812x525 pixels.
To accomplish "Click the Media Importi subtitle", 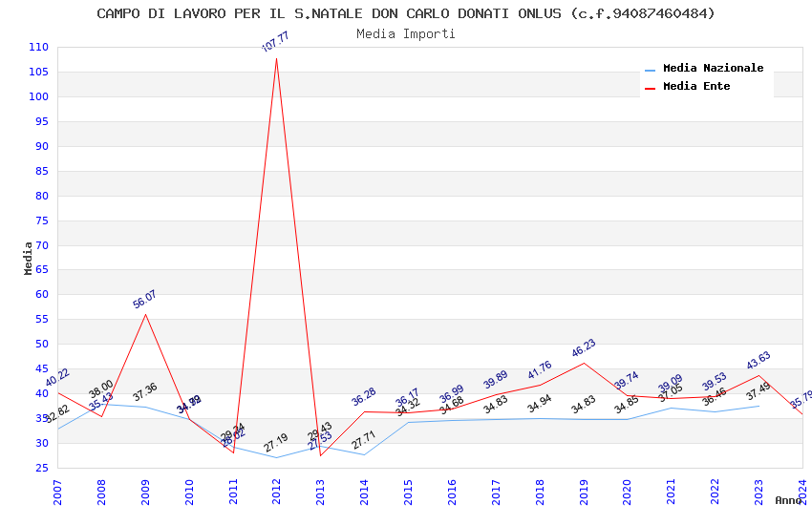I will point(406,34).
